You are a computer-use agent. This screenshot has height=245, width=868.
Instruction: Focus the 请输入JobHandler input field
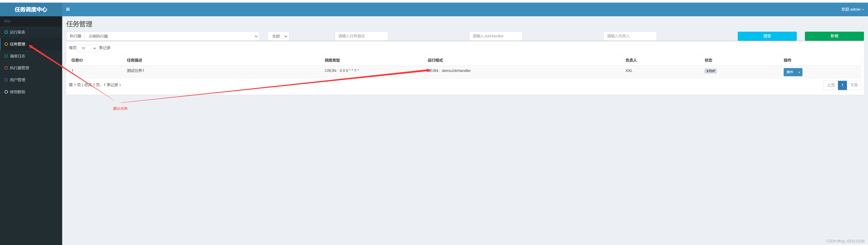coord(496,36)
